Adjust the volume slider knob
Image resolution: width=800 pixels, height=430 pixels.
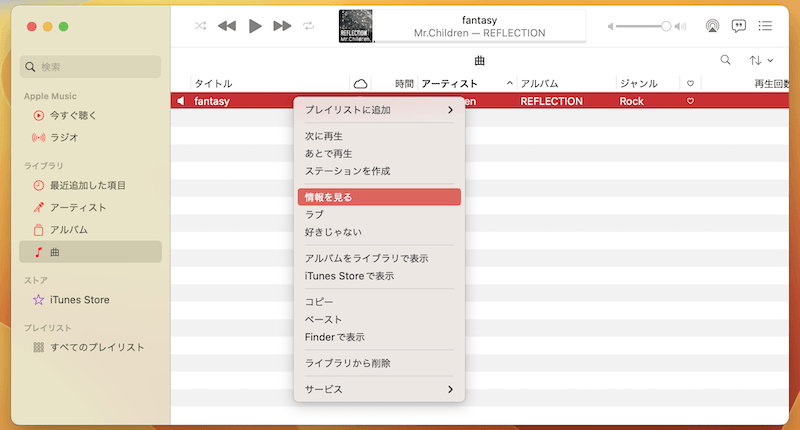(666, 26)
